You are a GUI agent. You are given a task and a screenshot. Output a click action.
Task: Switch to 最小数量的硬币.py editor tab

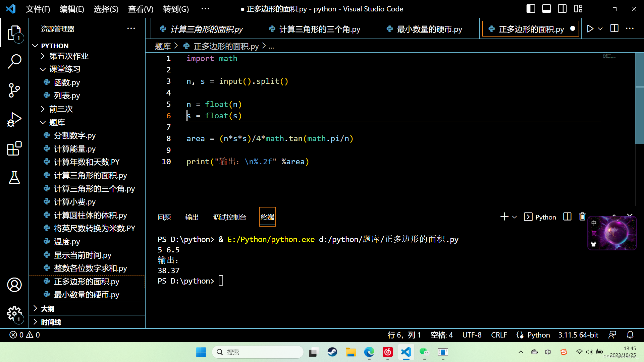pyautogui.click(x=429, y=29)
